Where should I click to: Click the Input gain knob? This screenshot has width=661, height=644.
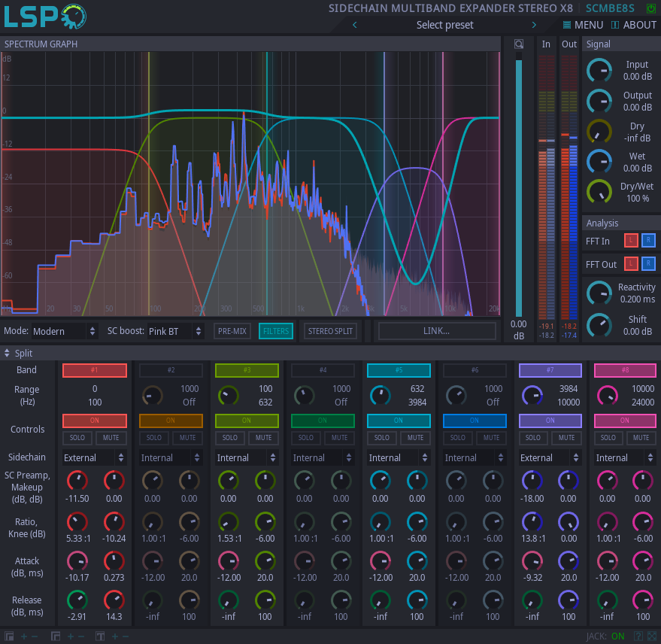click(599, 70)
